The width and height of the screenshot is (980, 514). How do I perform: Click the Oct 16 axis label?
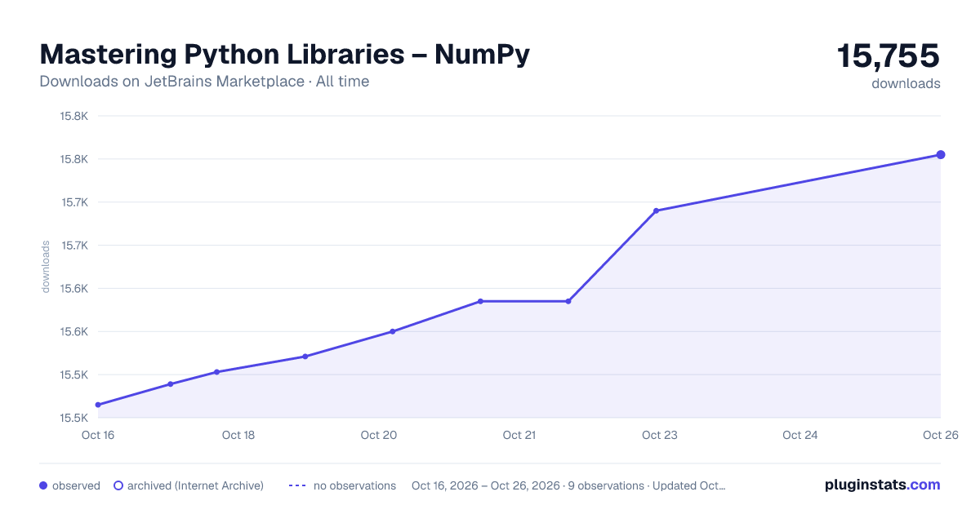pyautogui.click(x=98, y=435)
